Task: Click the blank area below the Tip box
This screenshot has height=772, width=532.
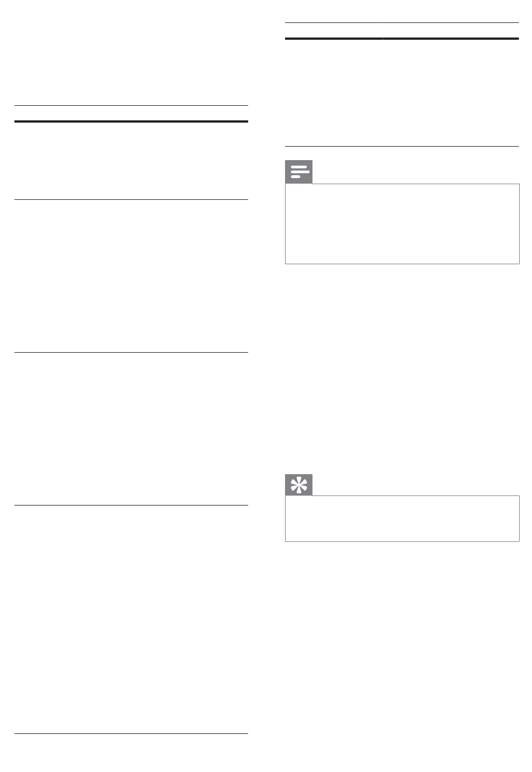Action: click(402, 644)
